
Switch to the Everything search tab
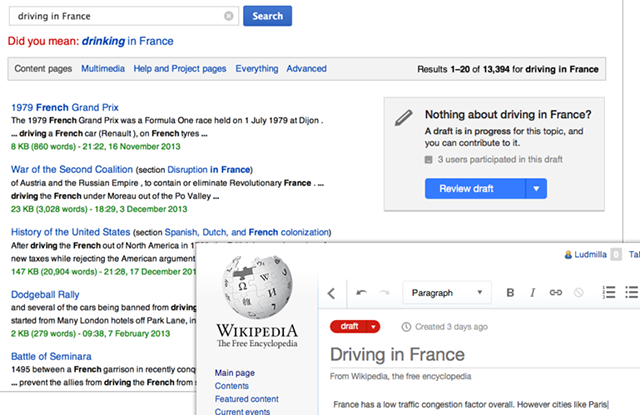[x=257, y=69]
